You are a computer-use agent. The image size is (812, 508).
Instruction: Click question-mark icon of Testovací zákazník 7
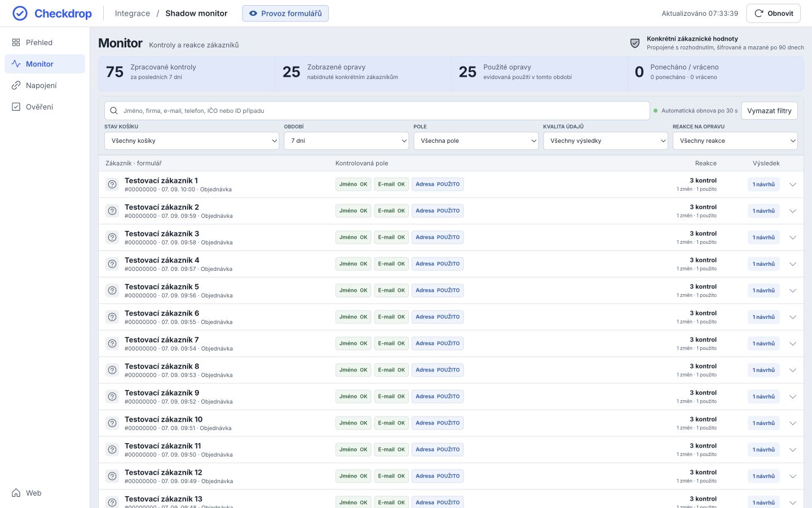click(x=112, y=344)
